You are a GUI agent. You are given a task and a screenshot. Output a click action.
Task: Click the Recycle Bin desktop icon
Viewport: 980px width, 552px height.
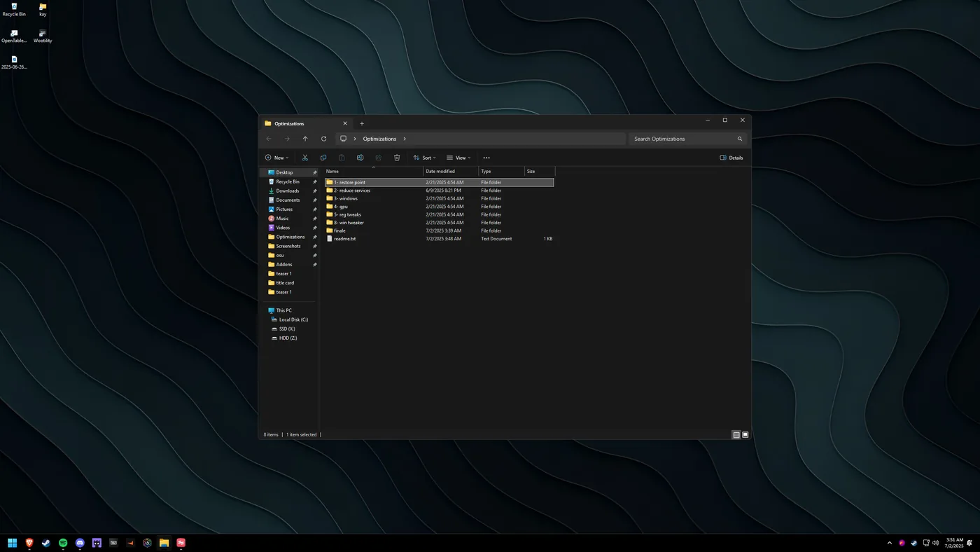(14, 9)
